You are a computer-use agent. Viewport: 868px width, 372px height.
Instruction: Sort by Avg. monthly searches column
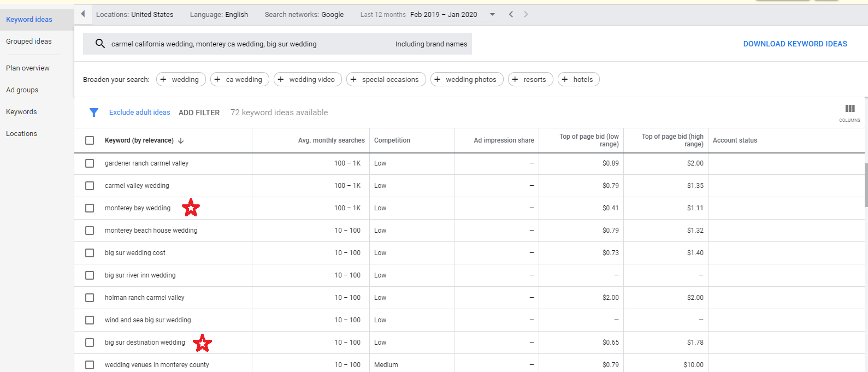tap(332, 140)
